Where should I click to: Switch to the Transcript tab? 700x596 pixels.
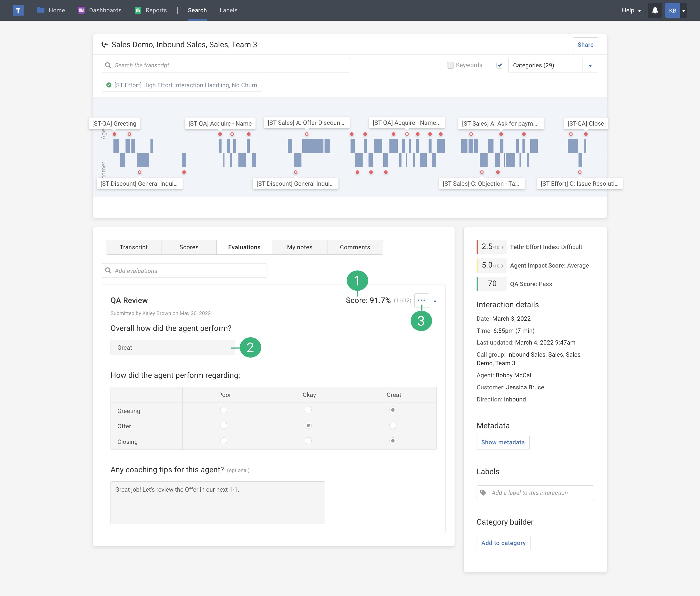pos(133,247)
